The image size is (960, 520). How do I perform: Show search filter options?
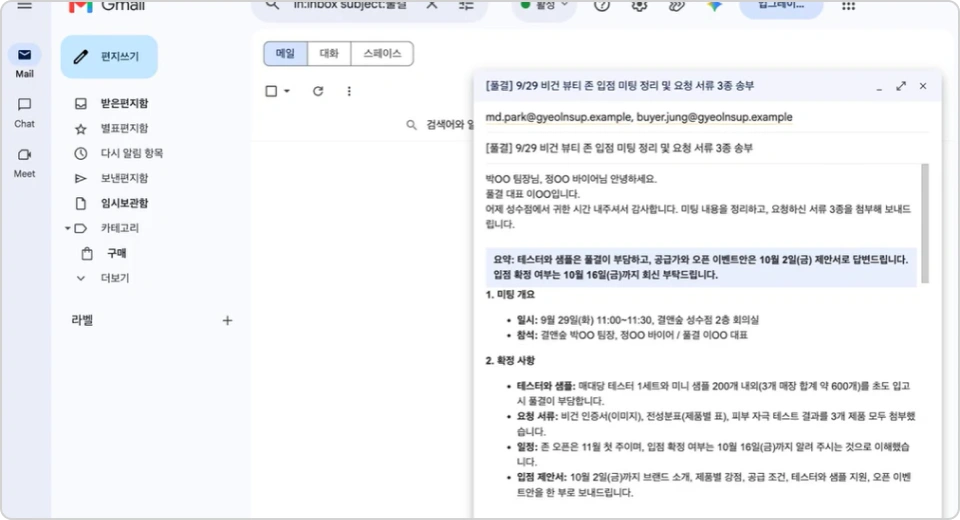point(467,6)
